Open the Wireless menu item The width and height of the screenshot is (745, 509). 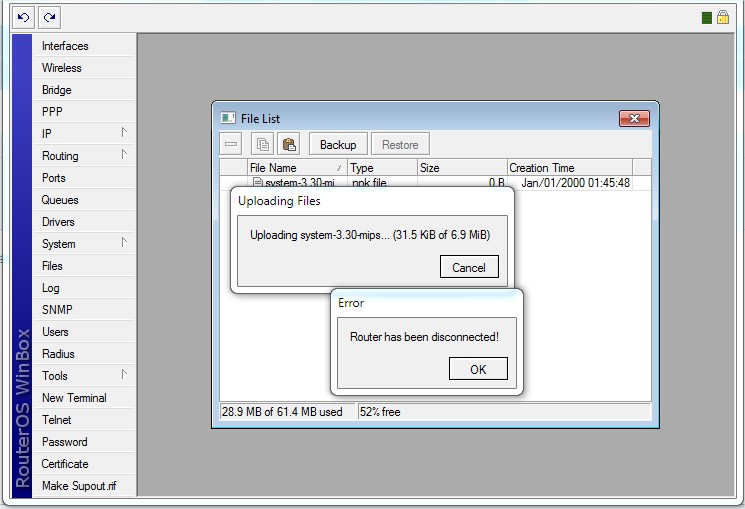coord(62,68)
